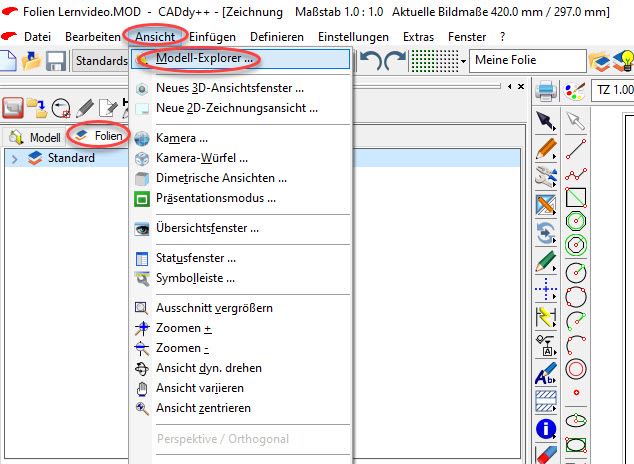Screen dimensions: 634x464
Task: Choose Ansicht zentrieren menu entry
Action: pyautogui.click(x=241, y=408)
